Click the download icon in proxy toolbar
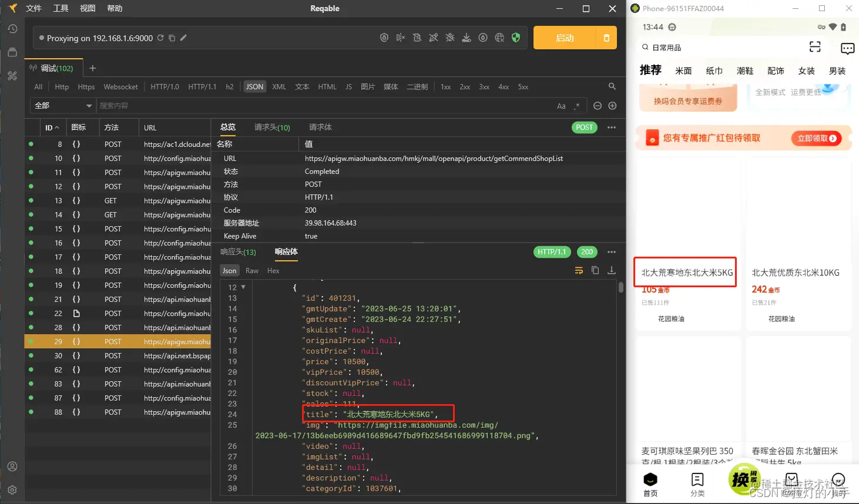The width and height of the screenshot is (859, 504). pyautogui.click(x=467, y=38)
